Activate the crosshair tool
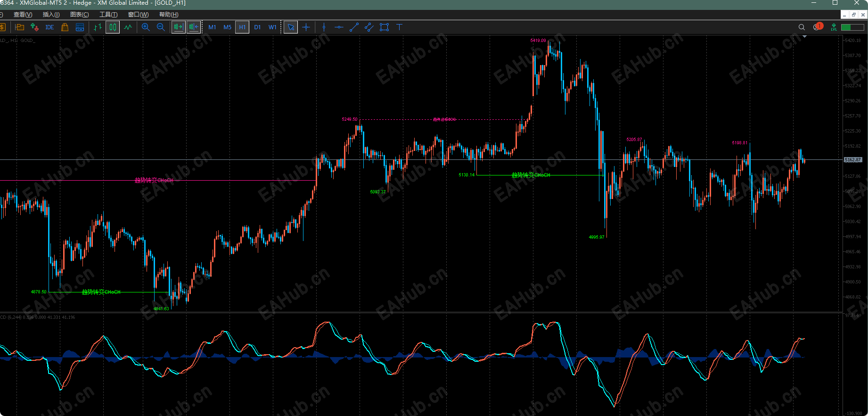The height and width of the screenshot is (416, 868). click(306, 27)
